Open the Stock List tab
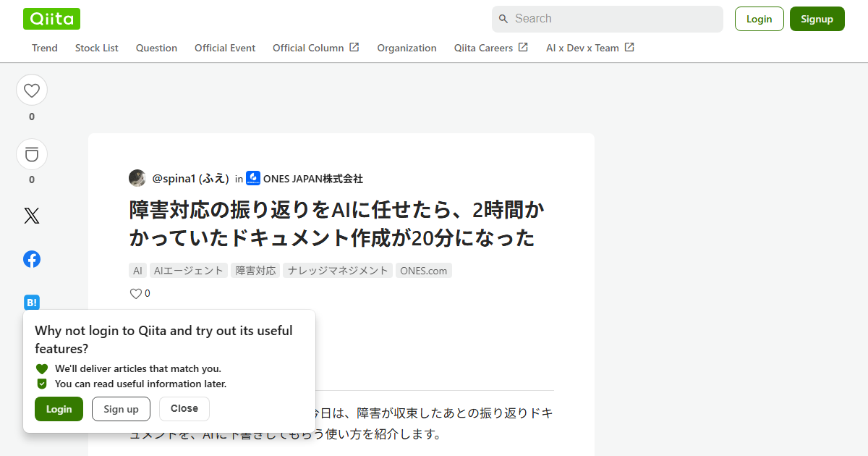 click(97, 48)
